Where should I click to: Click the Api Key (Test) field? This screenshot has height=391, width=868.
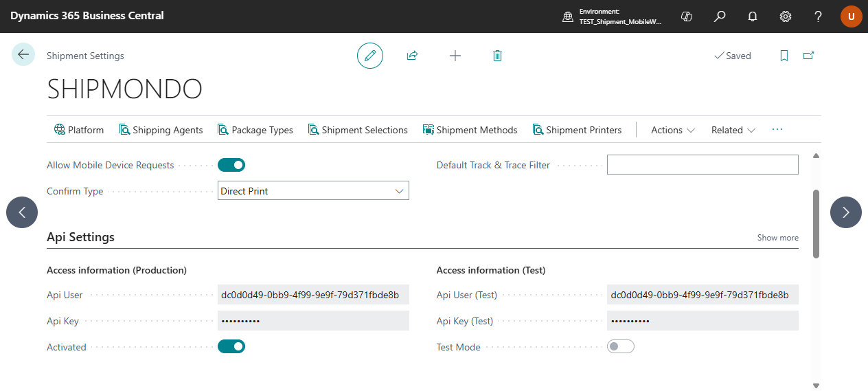[x=703, y=321]
